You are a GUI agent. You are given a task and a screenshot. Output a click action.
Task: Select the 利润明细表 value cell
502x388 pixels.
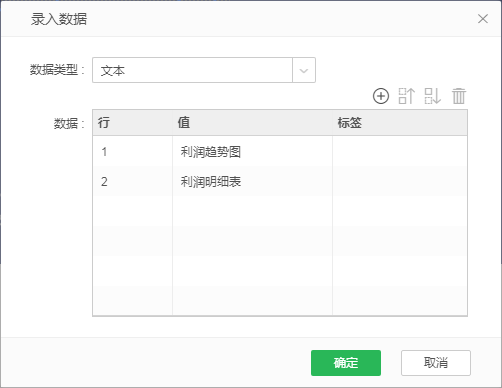coord(252,181)
